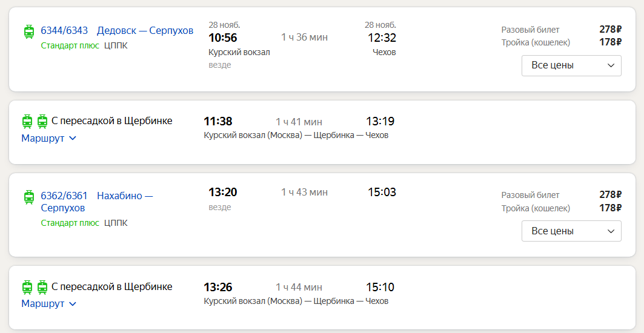The height and width of the screenshot is (333, 644).
Task: Click Тройка (кошелек) 178₽ price in third card
Action: (610, 208)
